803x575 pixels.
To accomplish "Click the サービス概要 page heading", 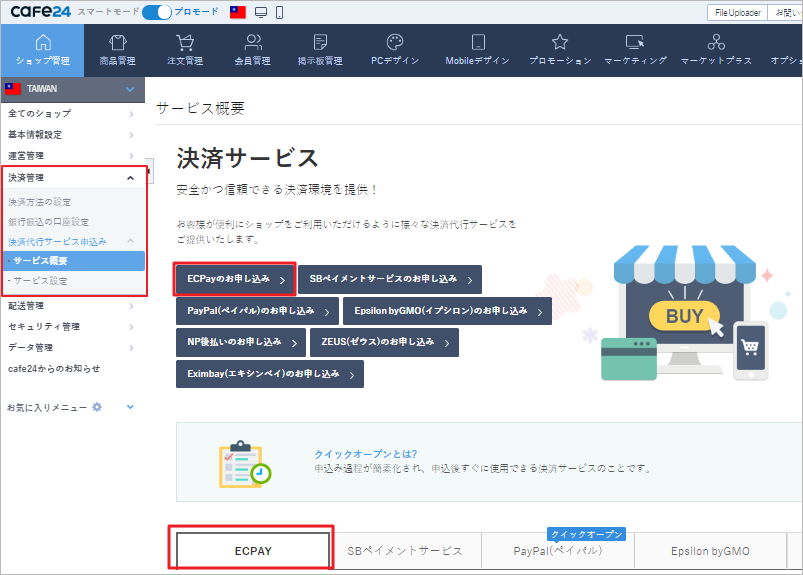I will pyautogui.click(x=200, y=108).
